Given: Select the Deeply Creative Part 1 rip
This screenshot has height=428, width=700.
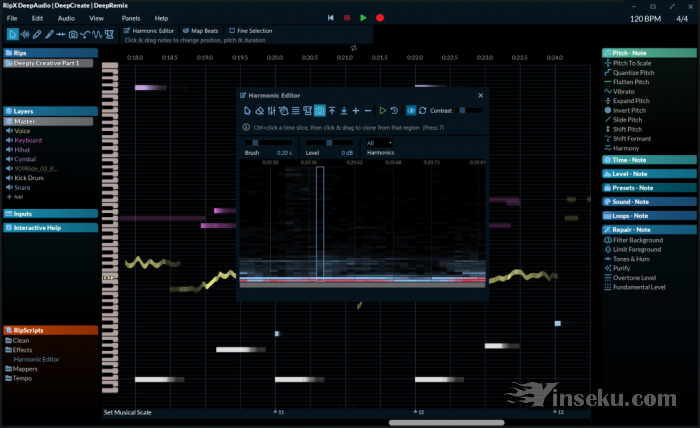Looking at the screenshot, I should pos(48,63).
